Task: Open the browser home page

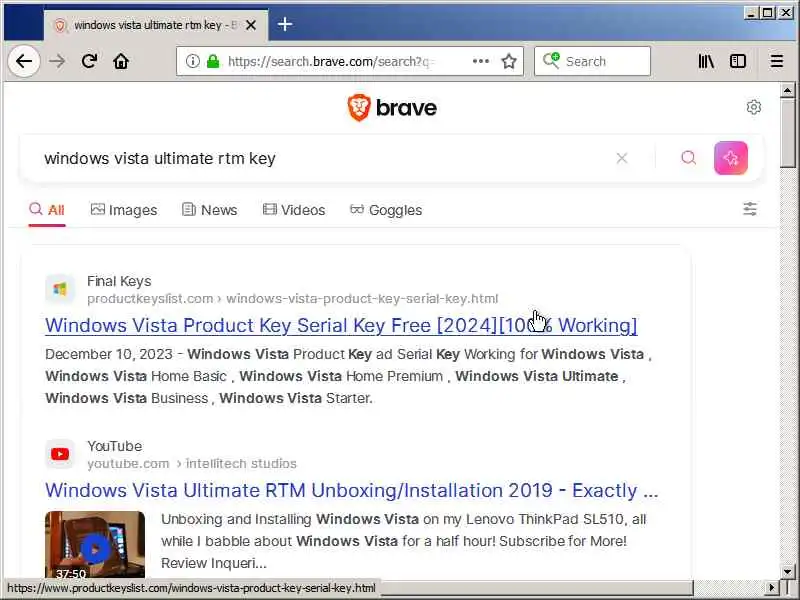Action: [121, 61]
